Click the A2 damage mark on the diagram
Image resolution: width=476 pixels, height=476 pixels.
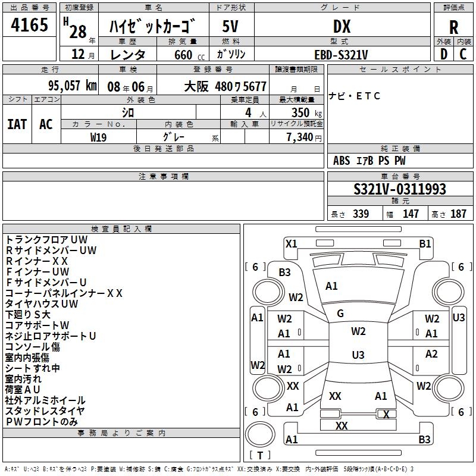click(x=431, y=354)
